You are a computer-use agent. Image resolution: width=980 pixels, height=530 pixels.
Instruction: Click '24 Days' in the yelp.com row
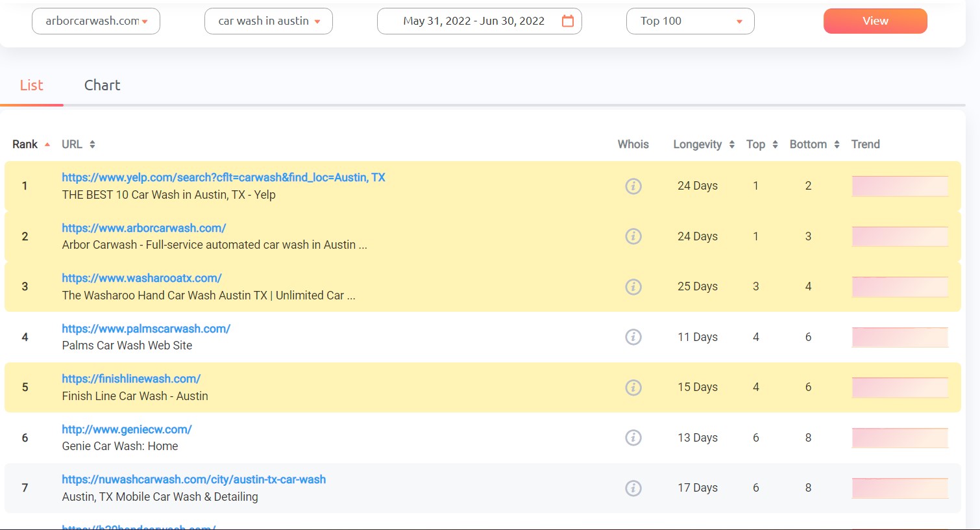tap(698, 186)
